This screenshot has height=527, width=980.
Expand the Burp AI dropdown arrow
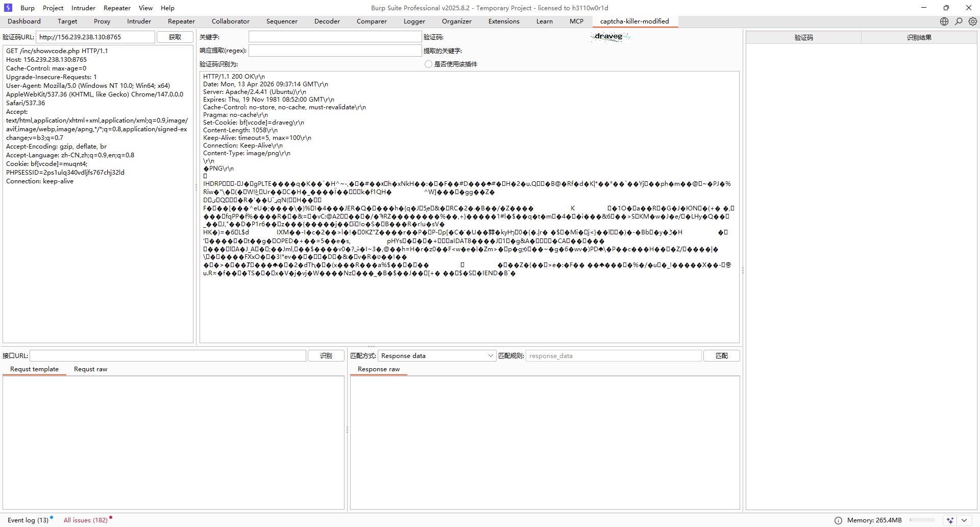[x=964, y=520]
